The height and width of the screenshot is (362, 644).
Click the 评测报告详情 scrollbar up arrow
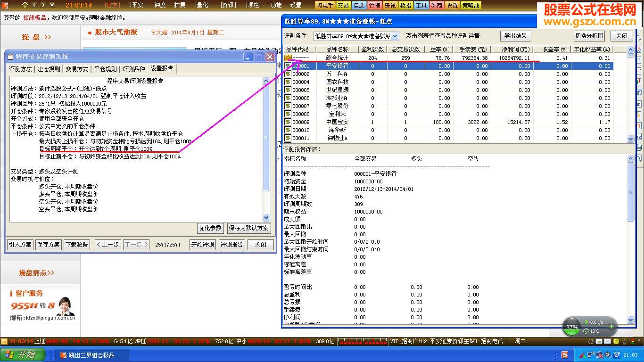631,159
